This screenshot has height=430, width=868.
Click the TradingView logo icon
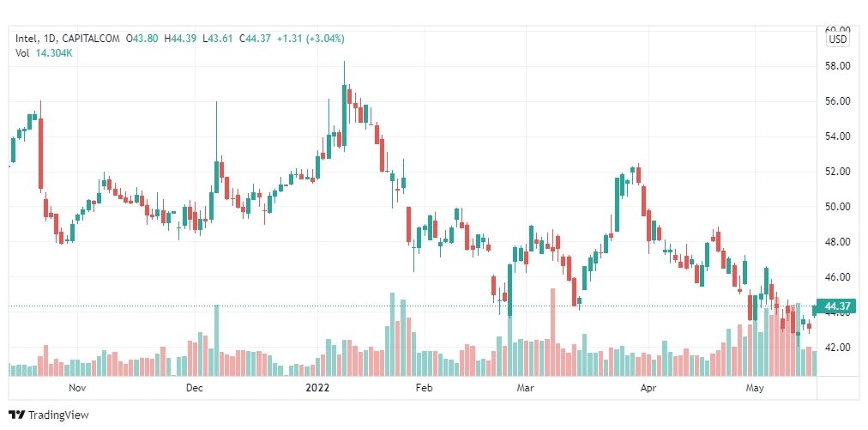coord(17,415)
